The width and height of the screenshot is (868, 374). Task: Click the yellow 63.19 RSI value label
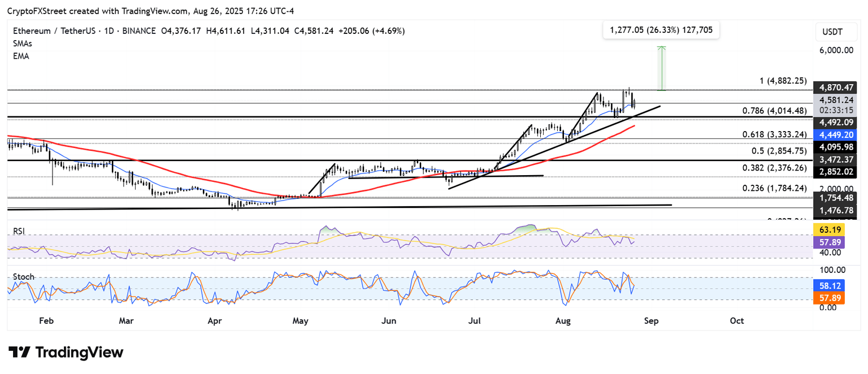(x=828, y=230)
